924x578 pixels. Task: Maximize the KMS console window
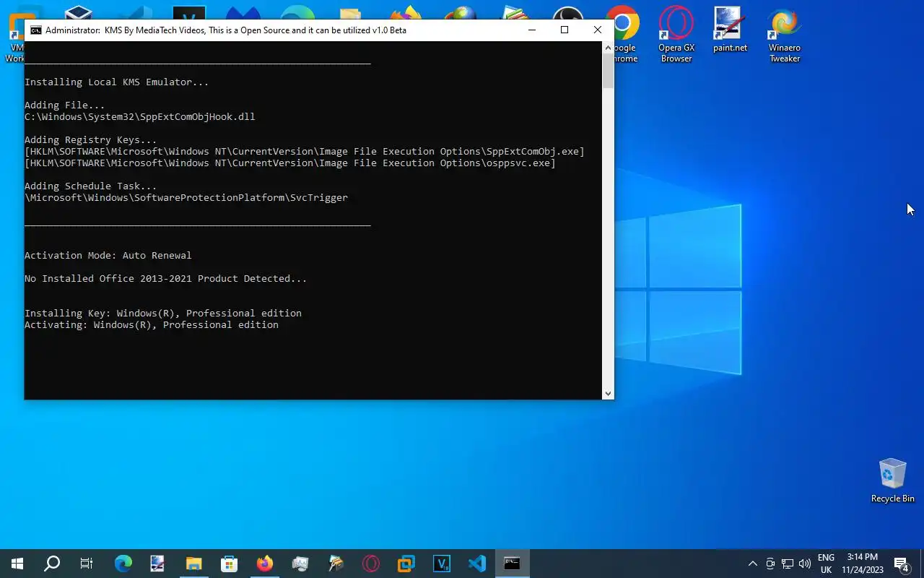pos(565,30)
